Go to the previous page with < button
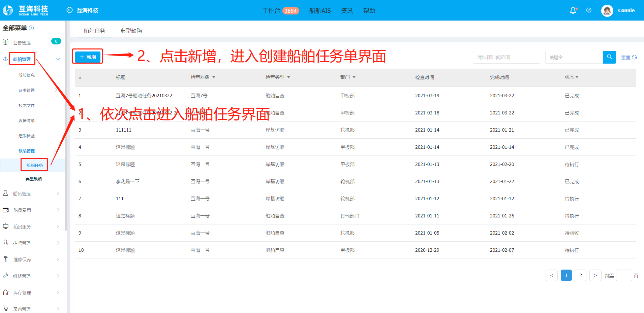 551,275
